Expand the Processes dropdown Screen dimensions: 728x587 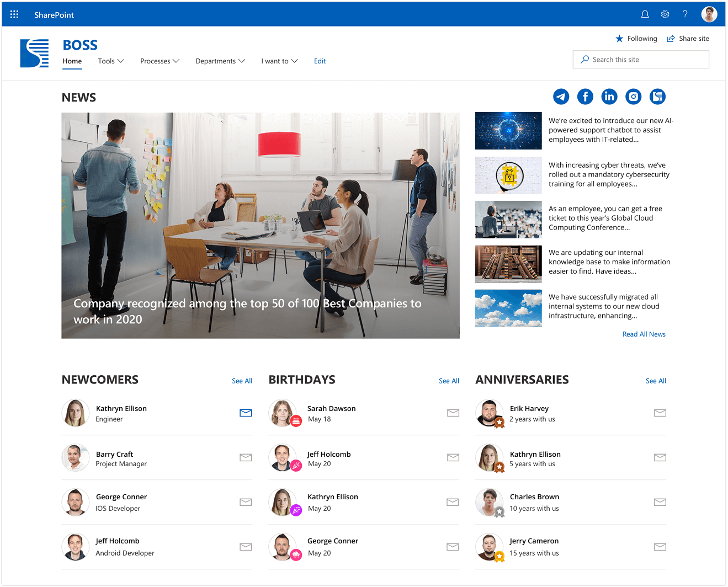(160, 61)
